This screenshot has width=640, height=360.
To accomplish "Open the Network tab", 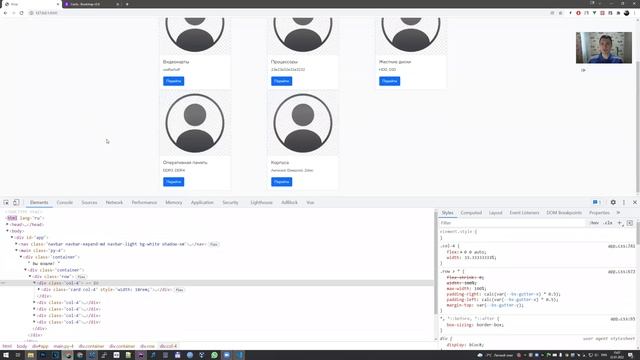I will (114, 202).
